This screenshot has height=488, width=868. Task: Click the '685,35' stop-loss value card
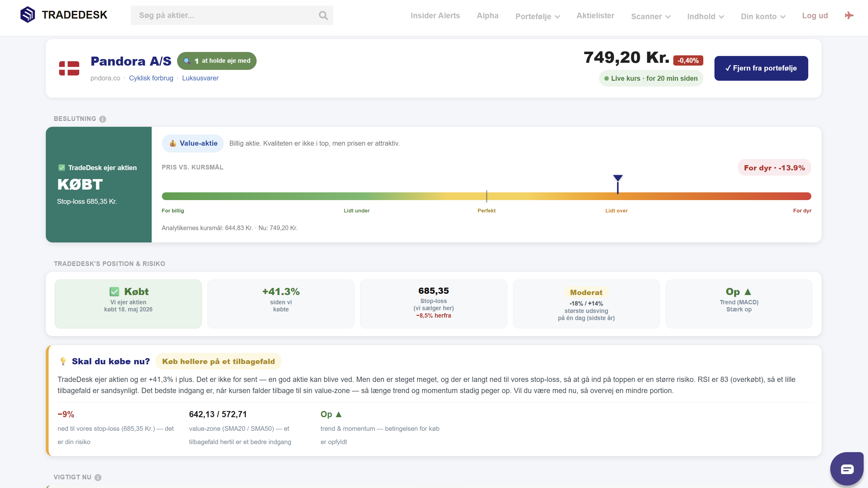point(433,304)
